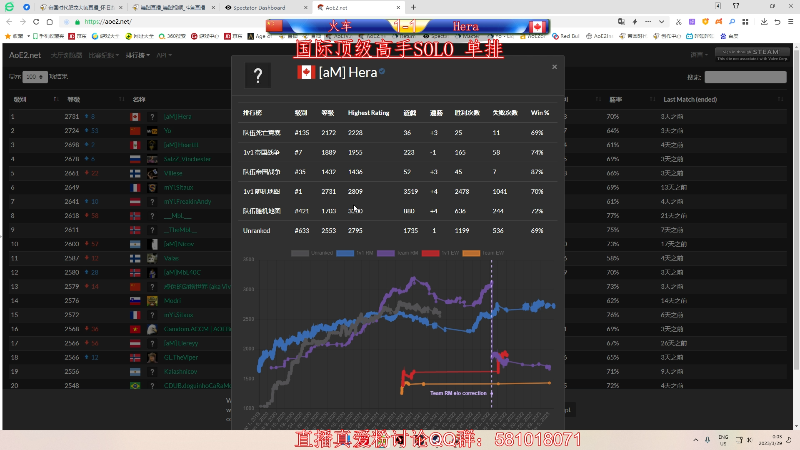Click highest rating 2809 in 1v1 row

[355, 192]
